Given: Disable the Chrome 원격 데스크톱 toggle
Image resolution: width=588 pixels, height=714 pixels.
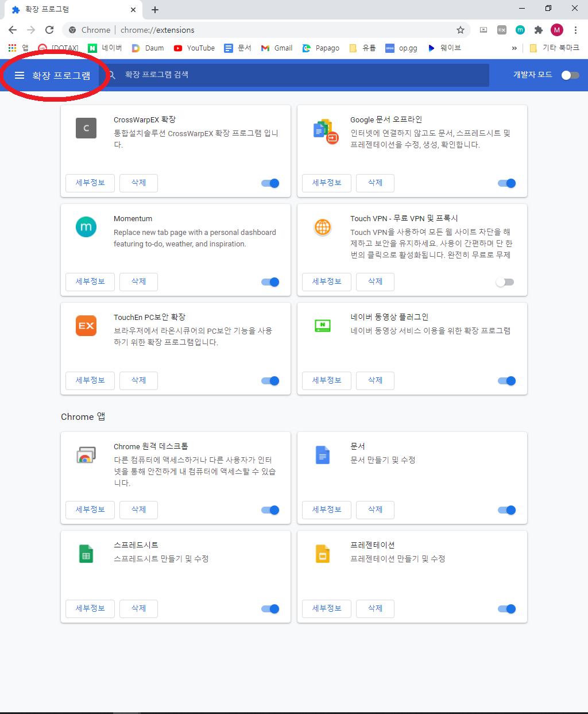Looking at the screenshot, I should [x=270, y=510].
